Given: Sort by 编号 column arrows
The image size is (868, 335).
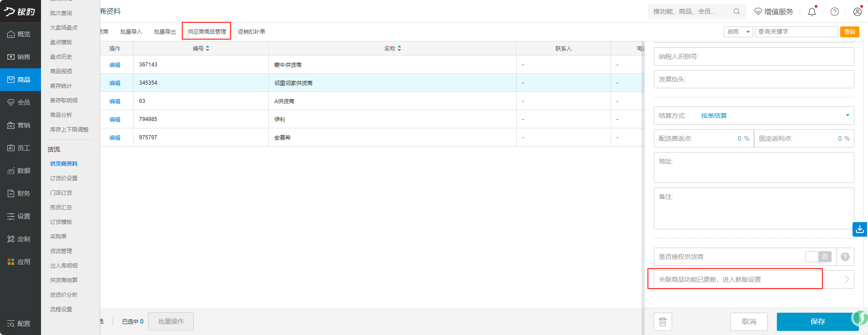Looking at the screenshot, I should click(x=208, y=48).
